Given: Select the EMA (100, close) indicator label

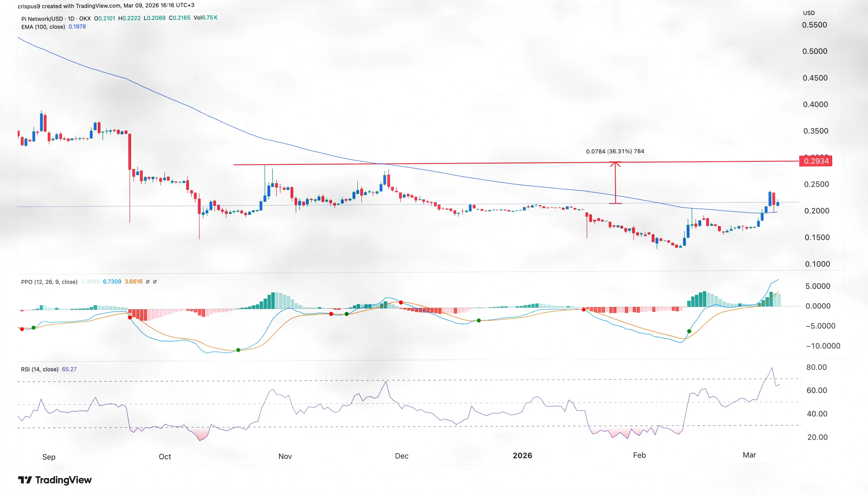Looking at the screenshot, I should (43, 27).
